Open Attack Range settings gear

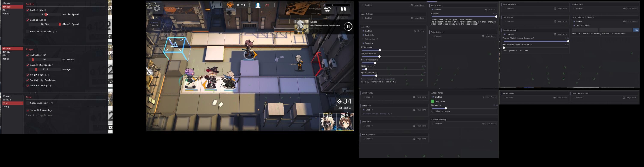click(483, 97)
